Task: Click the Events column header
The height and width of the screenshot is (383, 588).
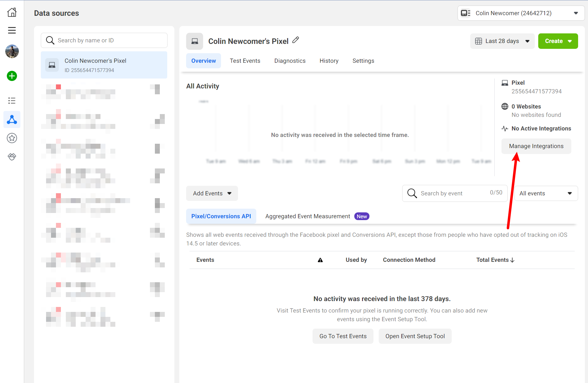Action: click(205, 260)
